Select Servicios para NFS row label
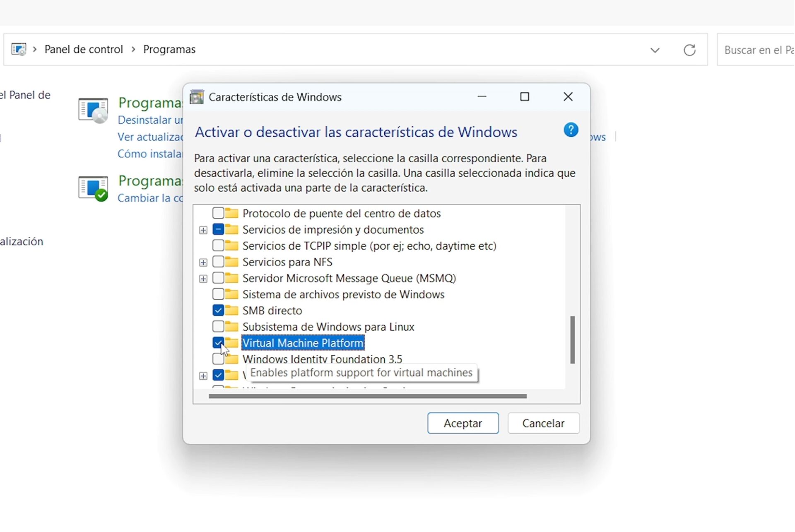Viewport: 795px width, 532px height. point(287,262)
